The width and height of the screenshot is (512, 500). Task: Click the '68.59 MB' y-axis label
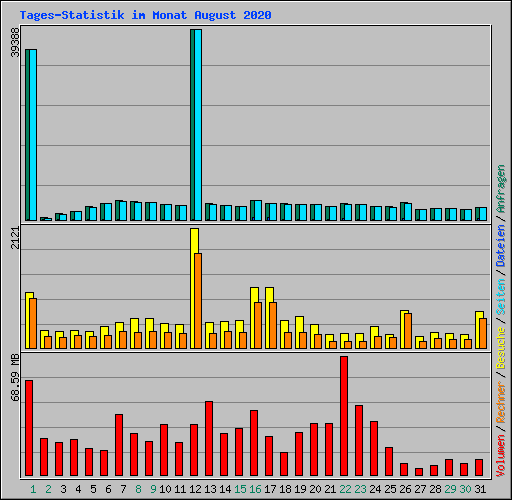coord(15,378)
